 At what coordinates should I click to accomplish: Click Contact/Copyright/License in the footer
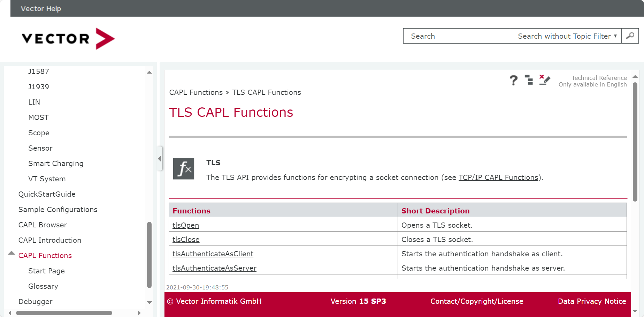click(x=477, y=301)
